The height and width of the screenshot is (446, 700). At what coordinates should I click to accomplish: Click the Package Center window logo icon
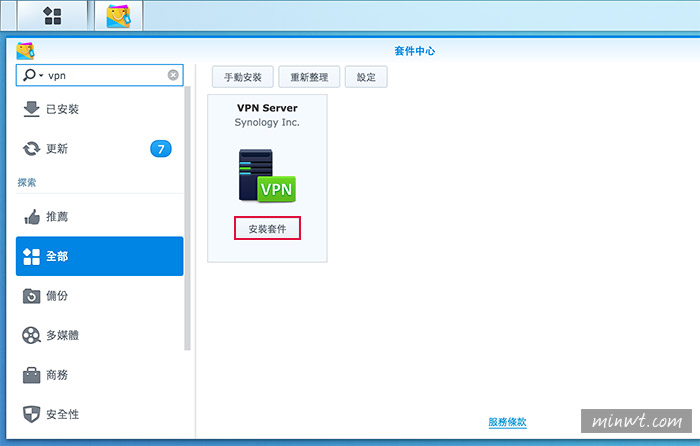pyautogui.click(x=25, y=51)
